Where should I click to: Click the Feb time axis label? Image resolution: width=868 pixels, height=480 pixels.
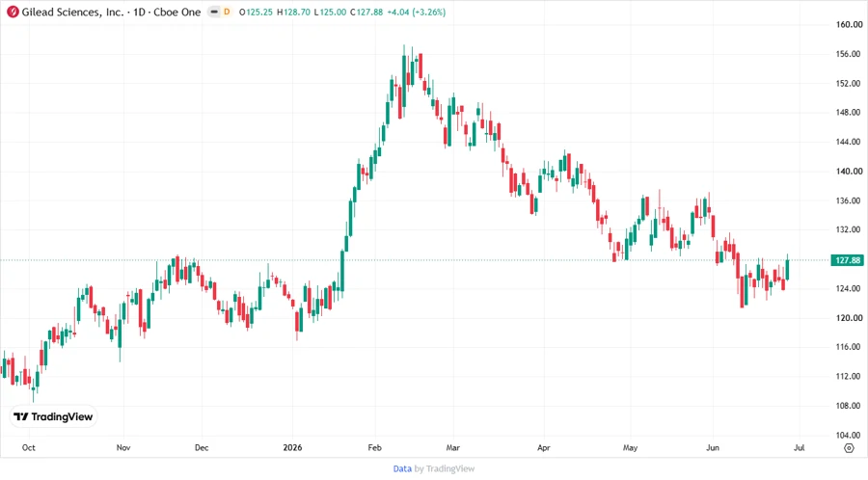[375, 447]
